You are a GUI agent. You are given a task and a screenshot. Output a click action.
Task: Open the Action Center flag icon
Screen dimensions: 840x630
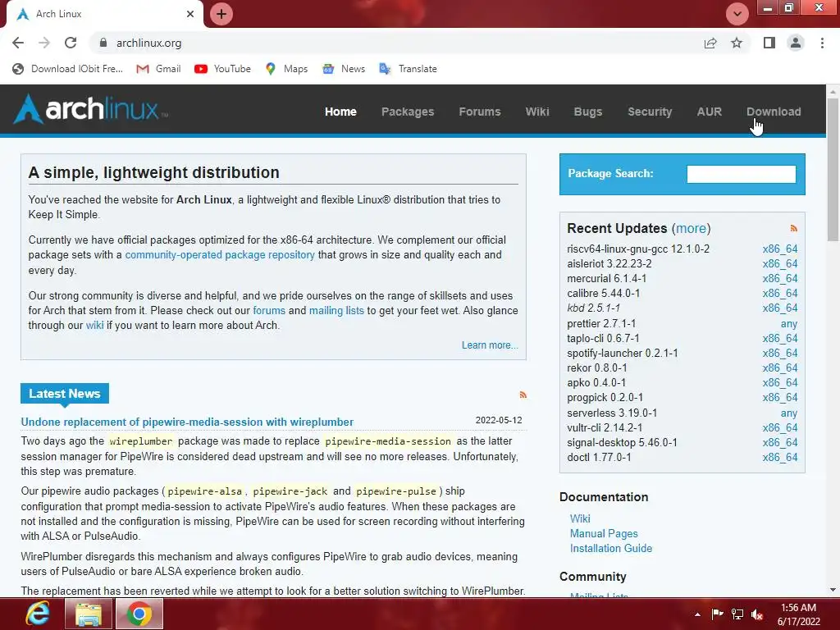click(x=717, y=614)
